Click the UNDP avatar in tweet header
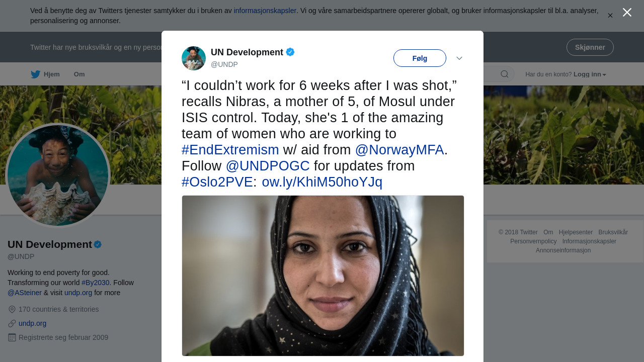 pyautogui.click(x=194, y=58)
